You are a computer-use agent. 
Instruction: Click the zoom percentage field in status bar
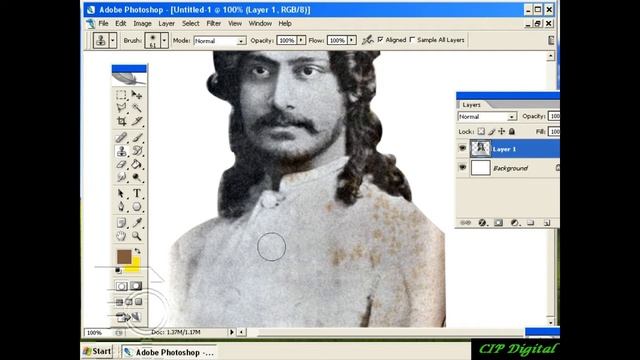[98, 333]
